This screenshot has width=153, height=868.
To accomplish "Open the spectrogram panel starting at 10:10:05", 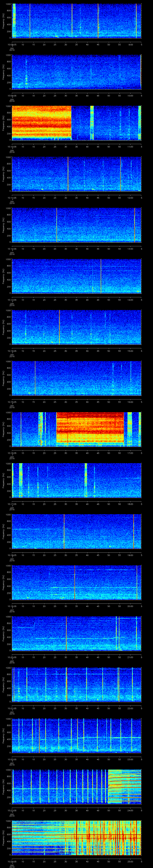I will click(x=77, y=123).
